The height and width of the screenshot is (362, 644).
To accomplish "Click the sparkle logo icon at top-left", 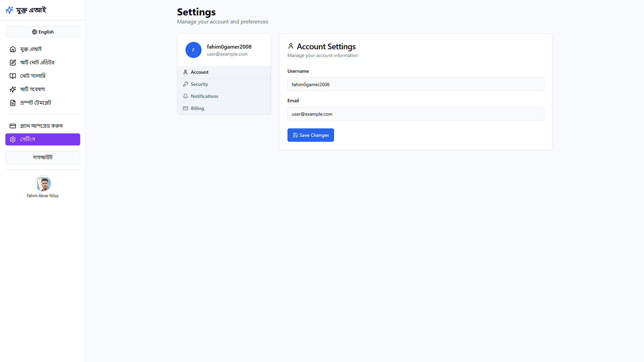I will pos(9,10).
